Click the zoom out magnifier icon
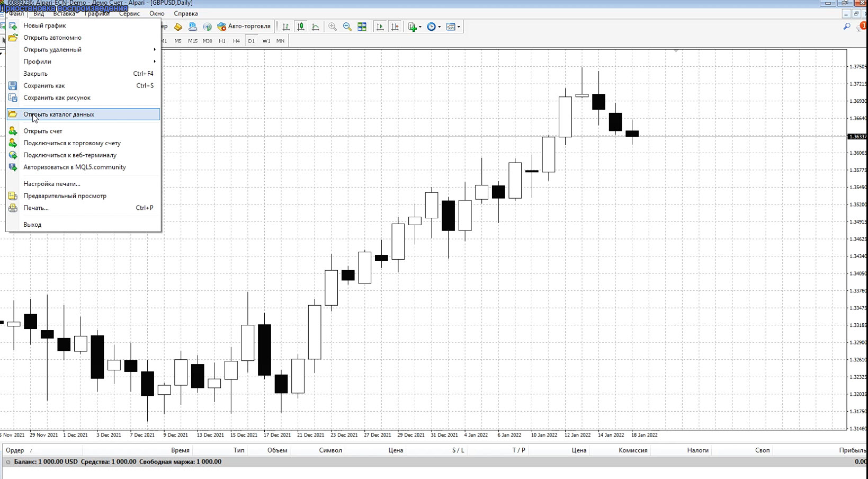868x479 pixels. point(347,26)
